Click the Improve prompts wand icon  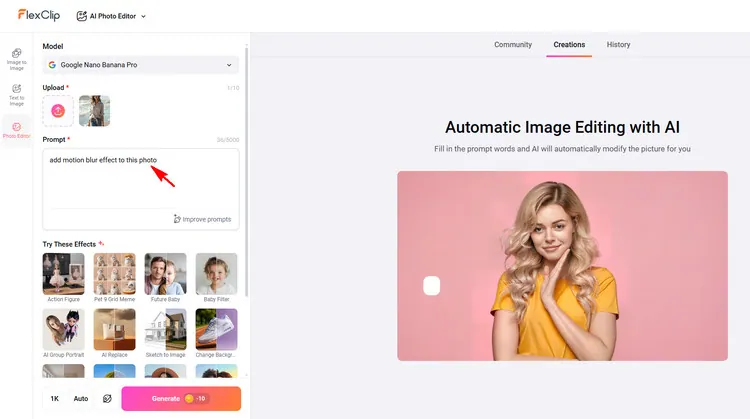pyautogui.click(x=177, y=219)
